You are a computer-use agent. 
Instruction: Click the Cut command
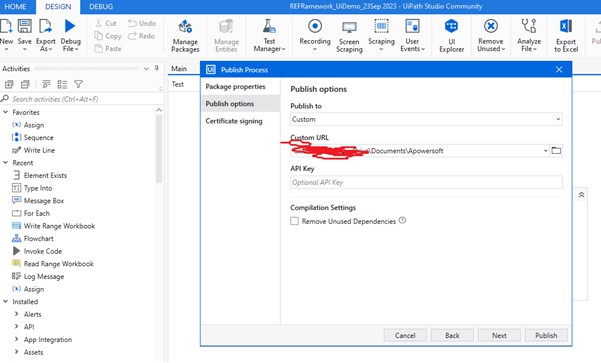(106, 23)
